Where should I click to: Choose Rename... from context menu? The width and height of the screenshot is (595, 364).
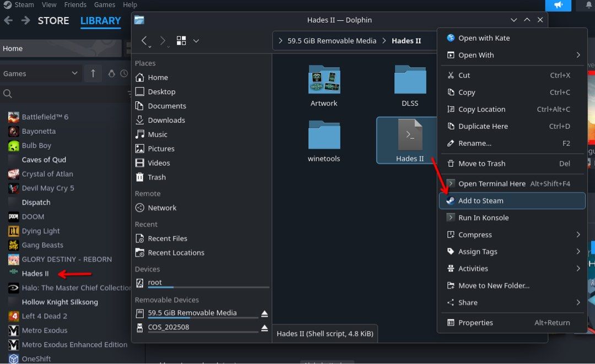(512, 143)
